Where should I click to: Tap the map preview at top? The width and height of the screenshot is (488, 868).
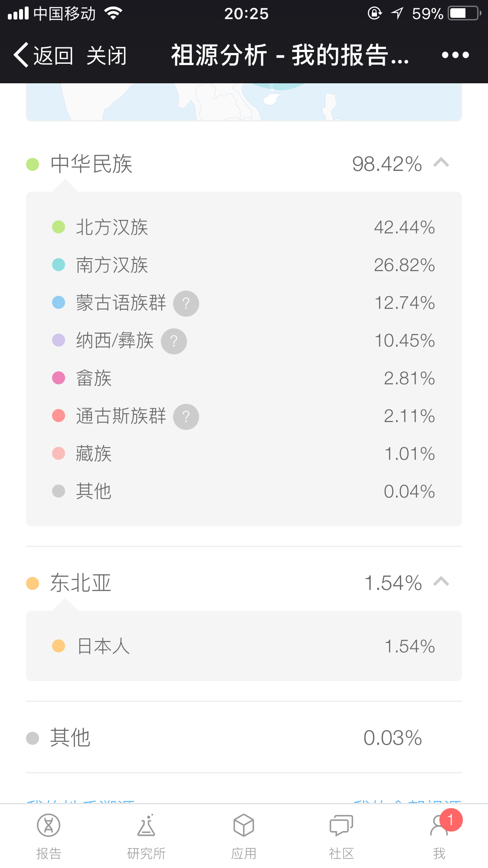tap(244, 102)
